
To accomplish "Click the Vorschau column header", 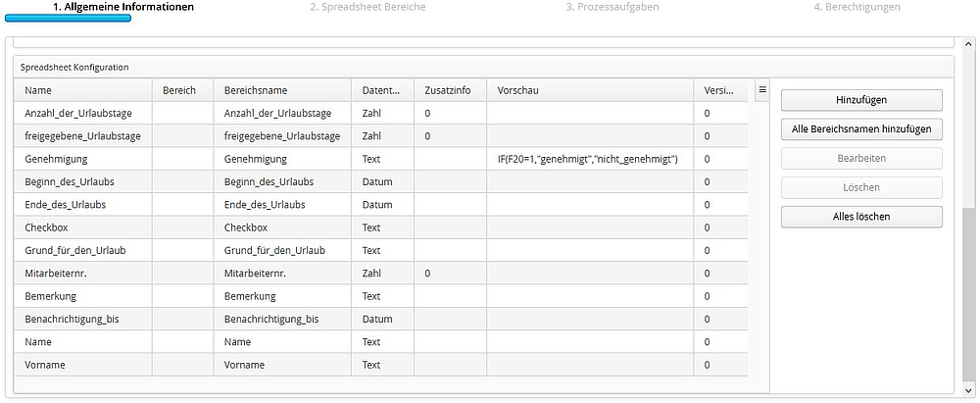I will (590, 90).
